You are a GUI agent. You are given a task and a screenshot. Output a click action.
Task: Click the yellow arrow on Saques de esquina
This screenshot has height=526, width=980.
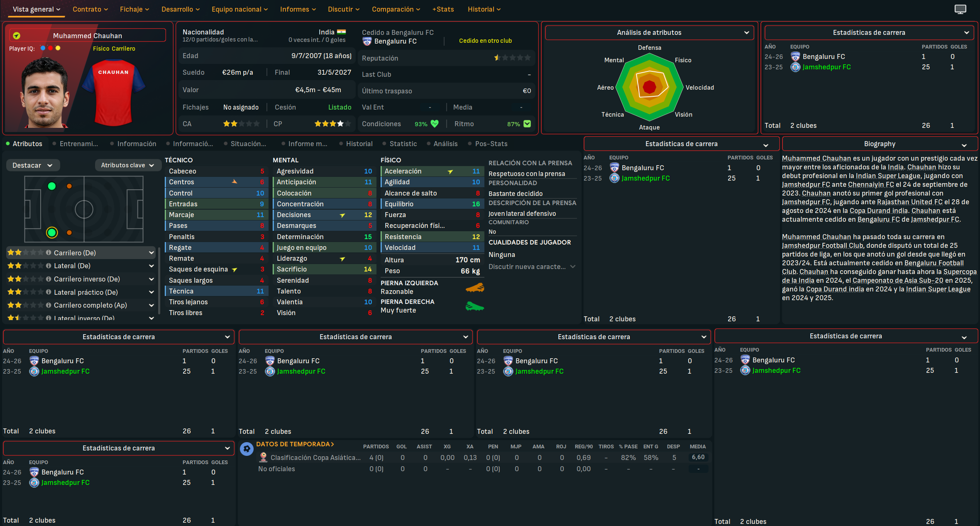(235, 269)
